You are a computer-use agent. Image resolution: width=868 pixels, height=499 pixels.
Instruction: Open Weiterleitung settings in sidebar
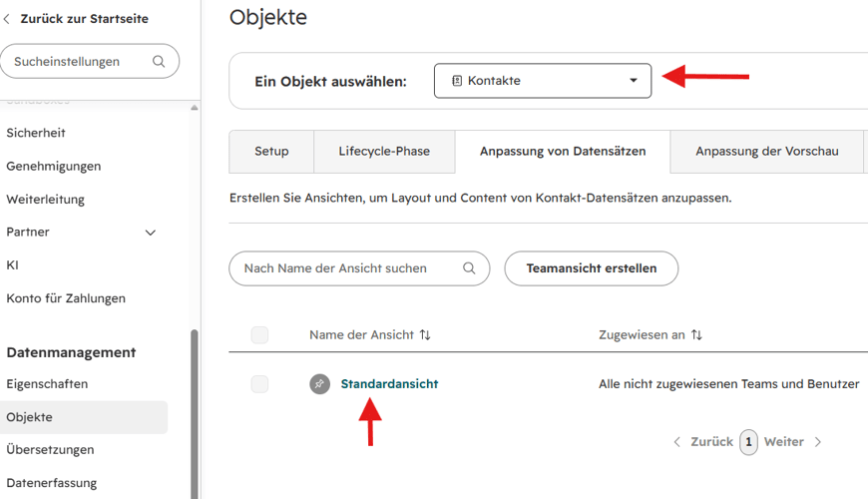[45, 200]
